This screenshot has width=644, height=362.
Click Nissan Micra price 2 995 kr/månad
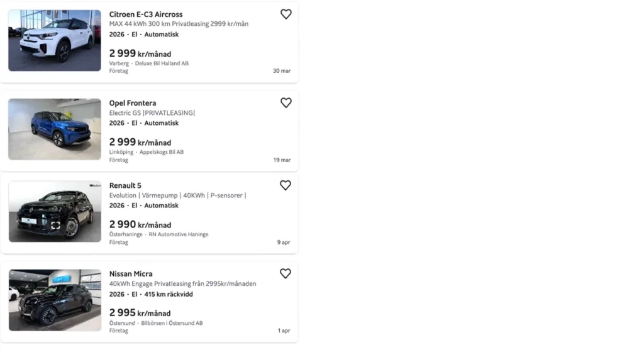[140, 313]
